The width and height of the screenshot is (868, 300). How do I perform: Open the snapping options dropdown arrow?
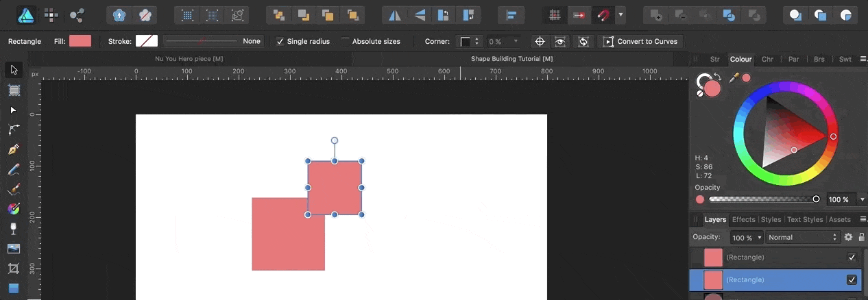[620, 14]
